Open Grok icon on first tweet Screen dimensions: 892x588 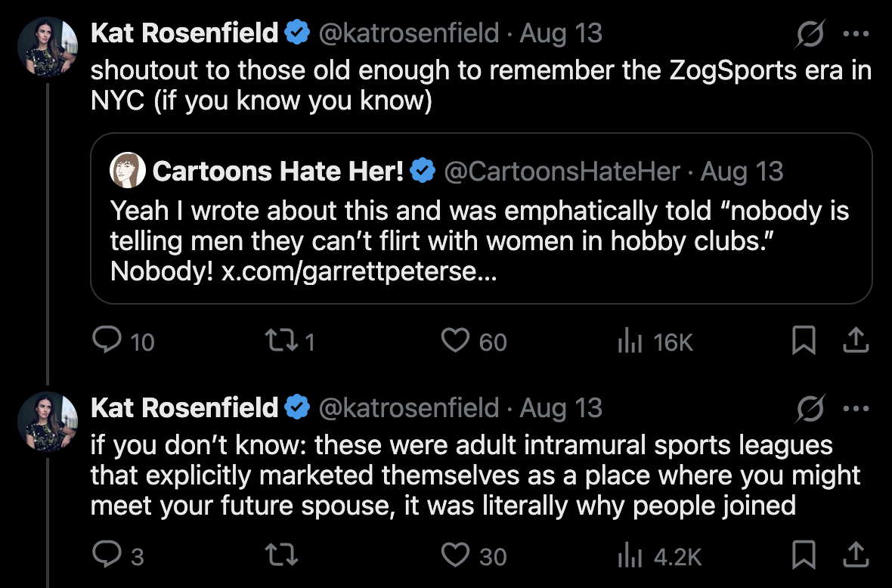point(810,33)
